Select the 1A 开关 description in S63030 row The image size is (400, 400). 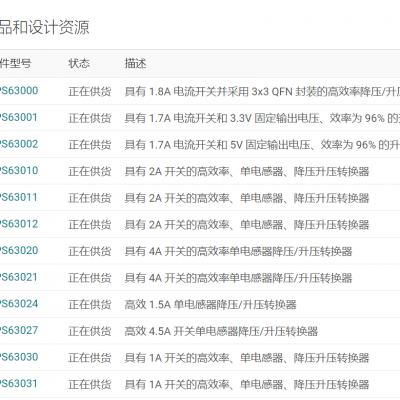[247, 358]
